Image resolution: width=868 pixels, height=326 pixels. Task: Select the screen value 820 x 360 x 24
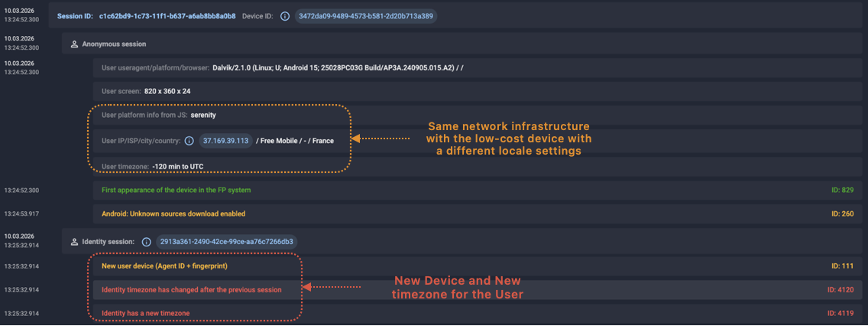pos(167,91)
